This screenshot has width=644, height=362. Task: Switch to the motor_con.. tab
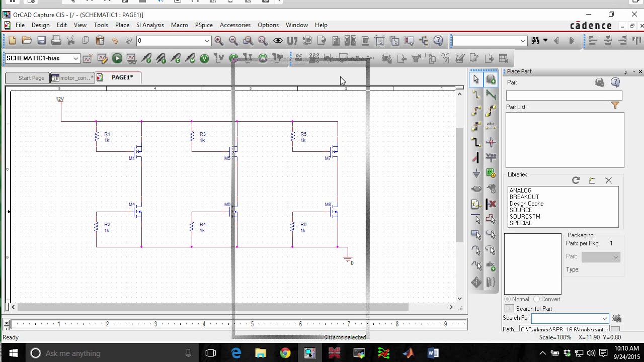point(72,78)
